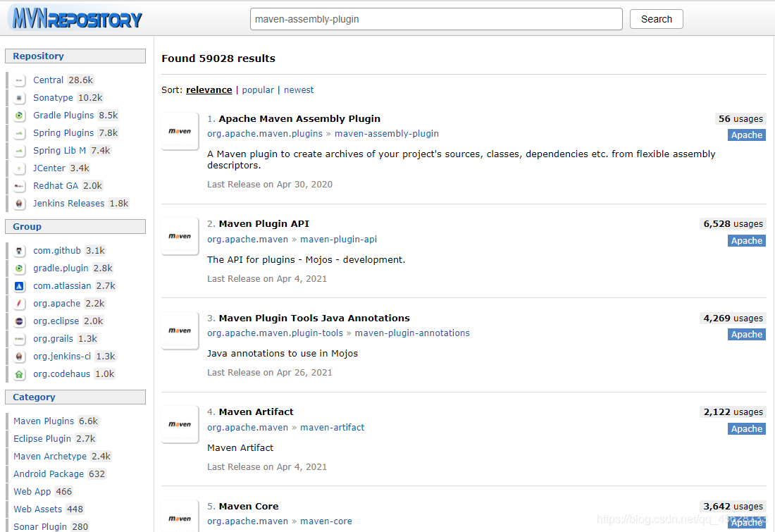
Task: Open org.apache.maven.plugins group link
Action: [264, 133]
